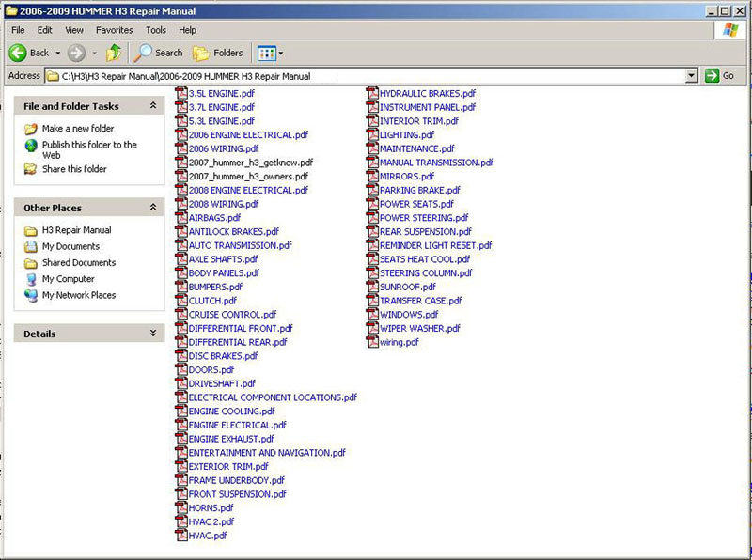Image resolution: width=752 pixels, height=560 pixels.
Task: Collapse the Other Places panel
Action: coord(153,207)
